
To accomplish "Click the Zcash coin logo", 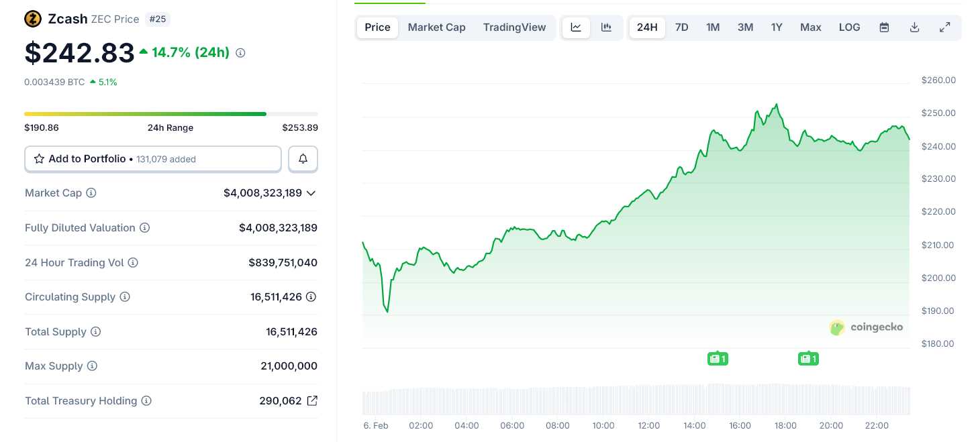I will 32,19.
